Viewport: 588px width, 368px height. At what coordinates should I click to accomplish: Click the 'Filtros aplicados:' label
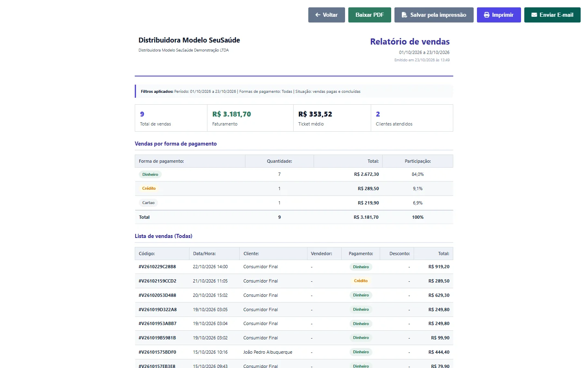click(157, 92)
